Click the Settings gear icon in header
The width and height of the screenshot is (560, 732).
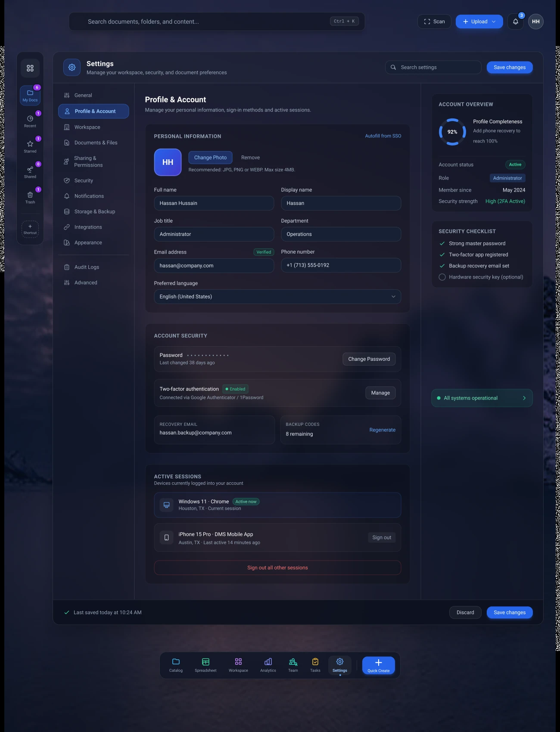[x=72, y=67]
